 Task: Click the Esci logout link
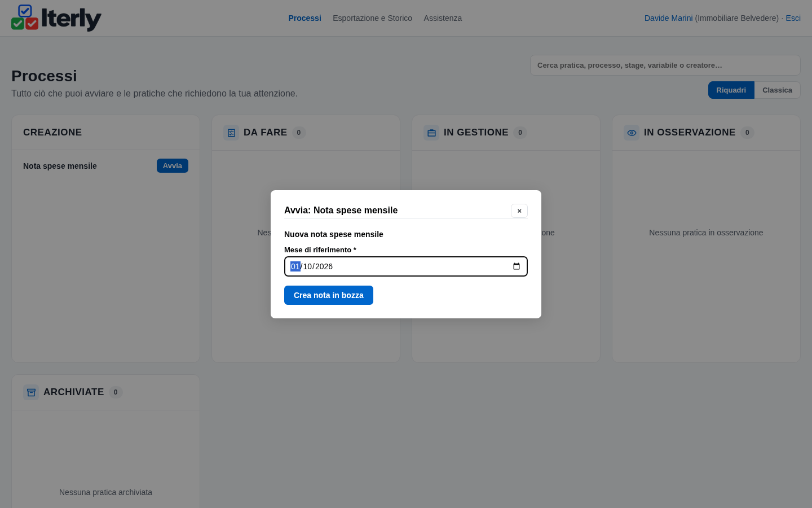tap(793, 18)
